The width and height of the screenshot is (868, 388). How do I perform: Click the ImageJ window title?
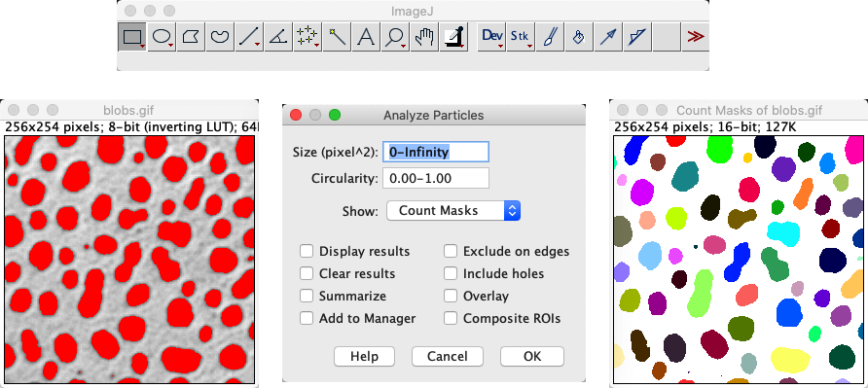[413, 10]
